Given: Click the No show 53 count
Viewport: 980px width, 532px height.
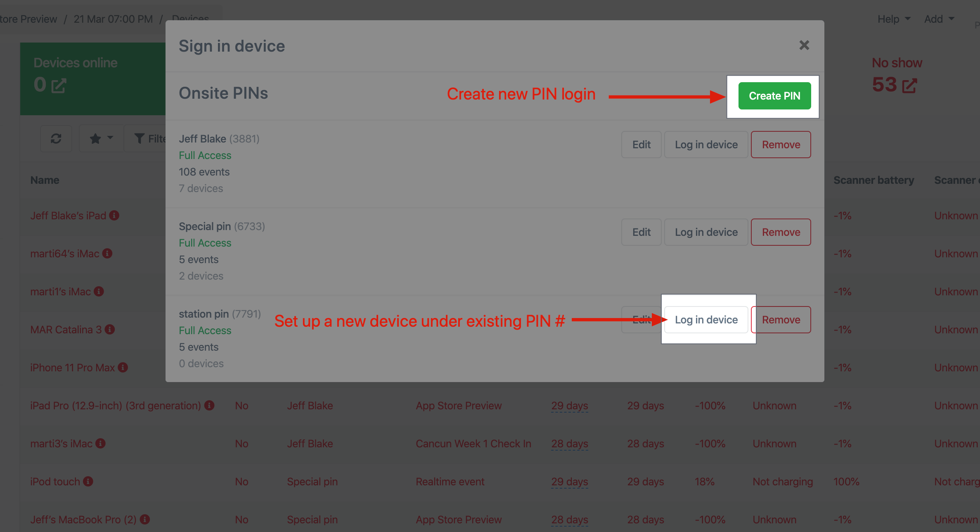Looking at the screenshot, I should tap(884, 85).
